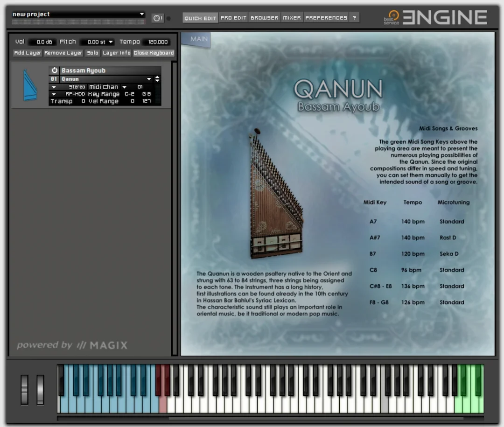Click the 136 bpm tempo entry
This screenshot has height=427, width=504.
pos(413,286)
